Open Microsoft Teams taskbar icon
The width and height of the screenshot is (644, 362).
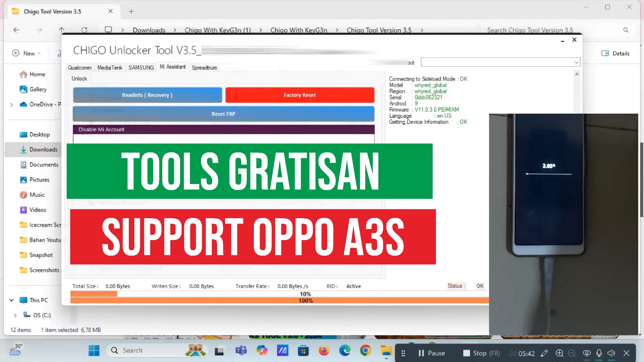(241, 350)
